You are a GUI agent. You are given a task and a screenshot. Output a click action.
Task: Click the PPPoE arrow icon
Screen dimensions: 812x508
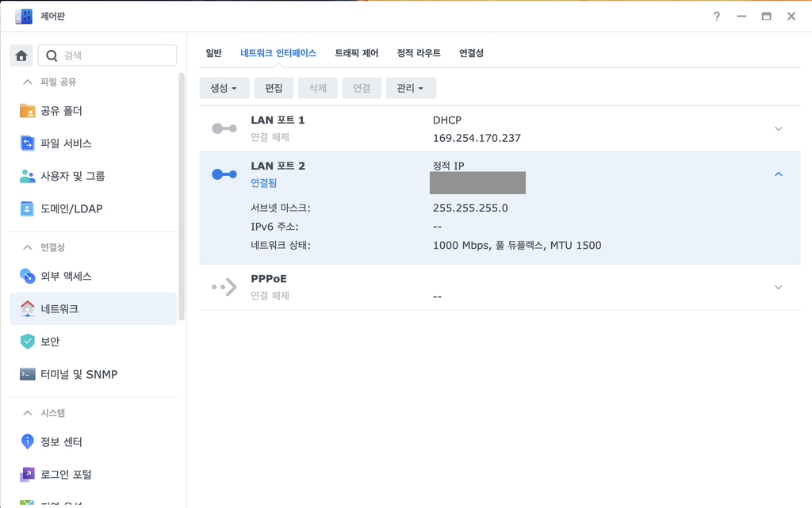[224, 287]
